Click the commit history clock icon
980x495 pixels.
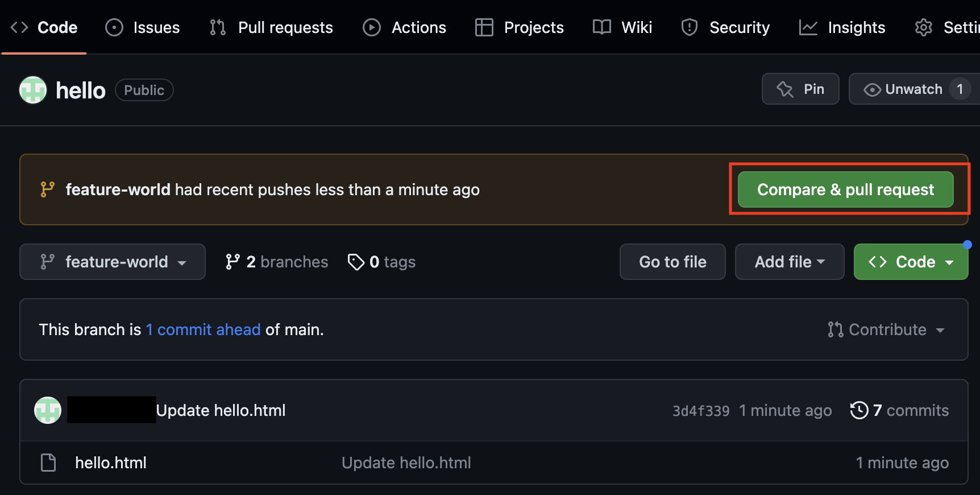[859, 410]
